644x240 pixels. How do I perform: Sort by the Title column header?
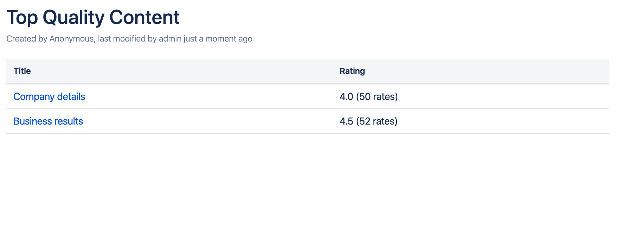(22, 71)
